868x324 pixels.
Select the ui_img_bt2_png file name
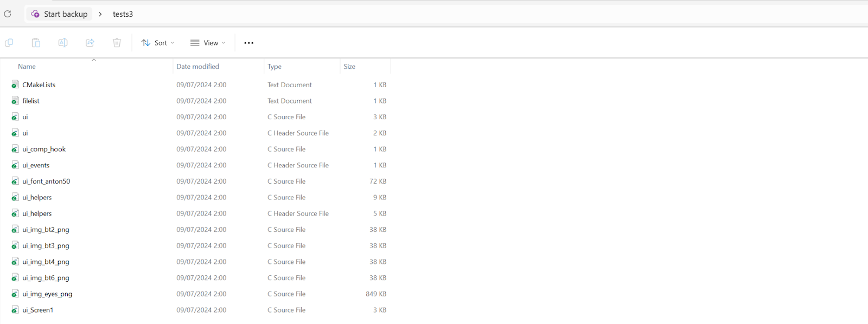coord(46,230)
